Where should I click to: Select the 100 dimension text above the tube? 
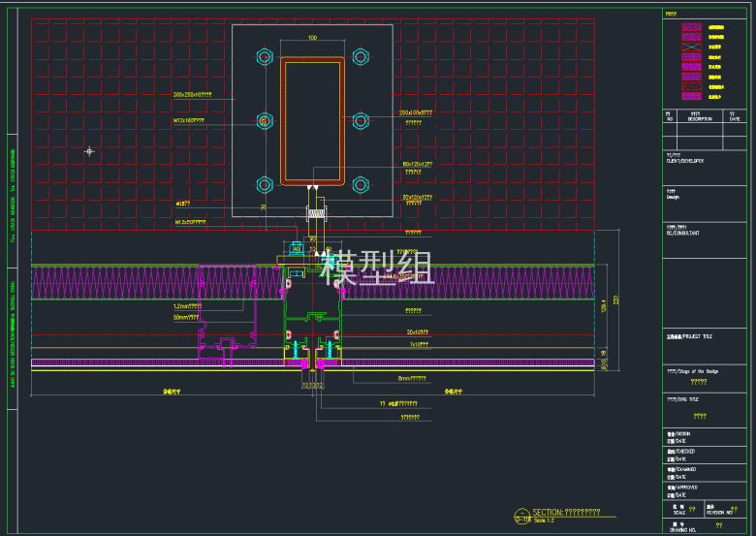[312, 39]
